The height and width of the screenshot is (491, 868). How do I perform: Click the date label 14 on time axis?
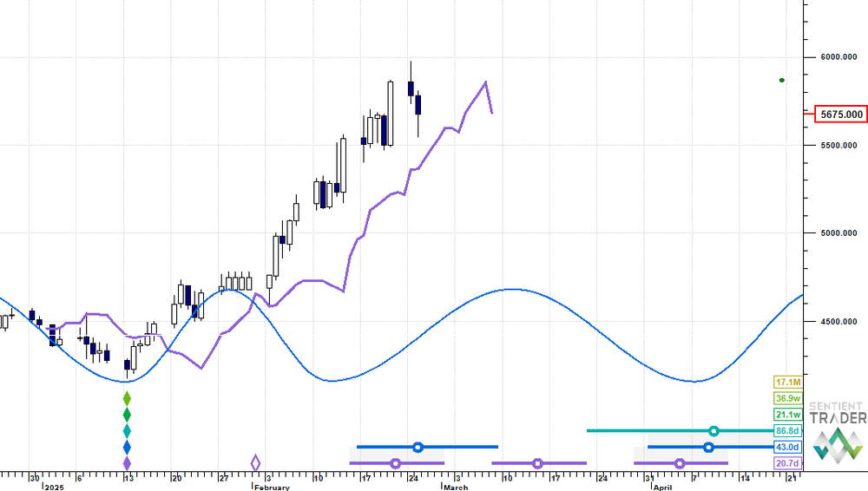745,478
